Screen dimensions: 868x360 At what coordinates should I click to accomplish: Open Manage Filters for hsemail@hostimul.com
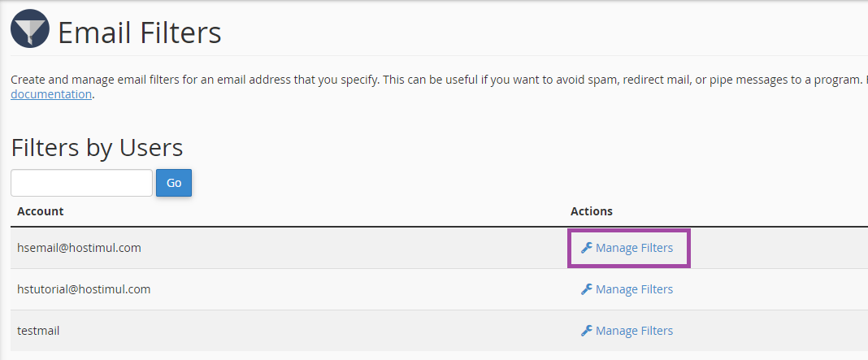coord(634,248)
